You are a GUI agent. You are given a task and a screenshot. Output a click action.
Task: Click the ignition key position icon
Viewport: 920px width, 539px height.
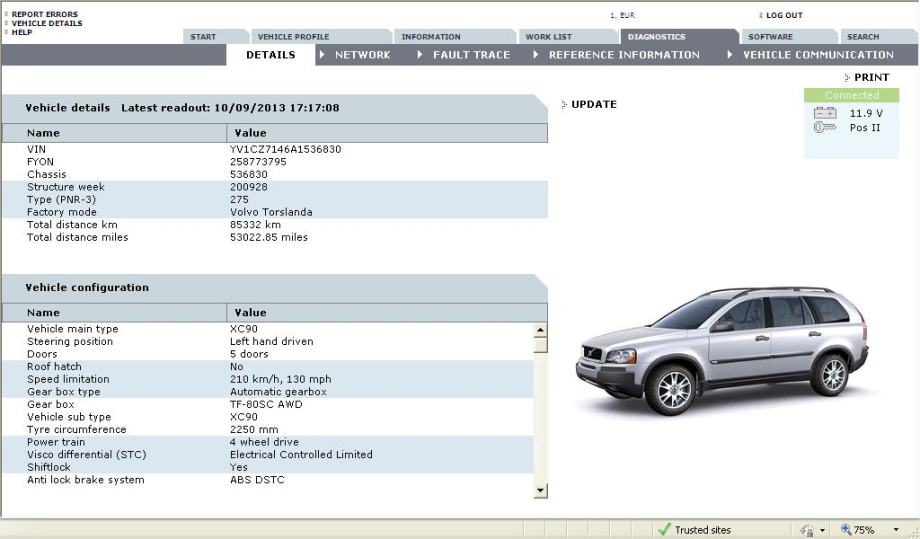click(x=825, y=127)
